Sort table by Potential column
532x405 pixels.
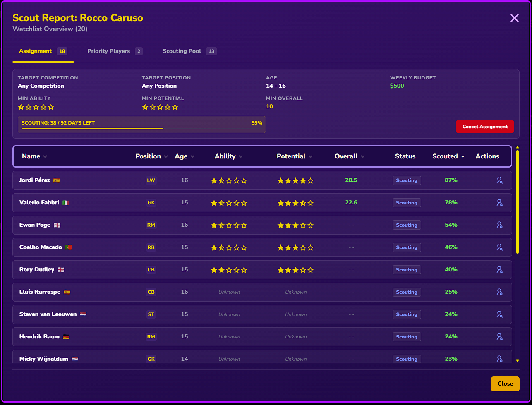(295, 156)
